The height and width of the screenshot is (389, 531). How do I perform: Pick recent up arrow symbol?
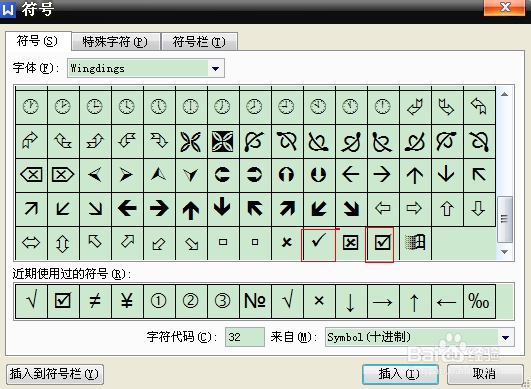pyautogui.click(x=415, y=301)
